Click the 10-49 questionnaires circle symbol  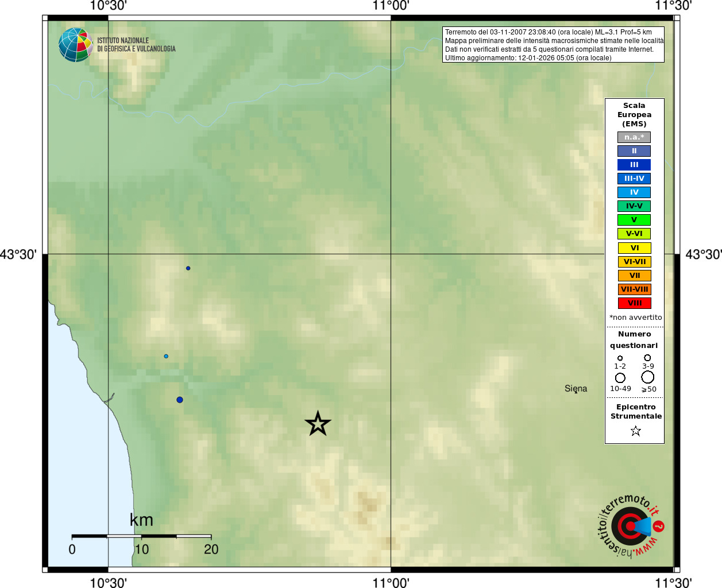coord(620,378)
